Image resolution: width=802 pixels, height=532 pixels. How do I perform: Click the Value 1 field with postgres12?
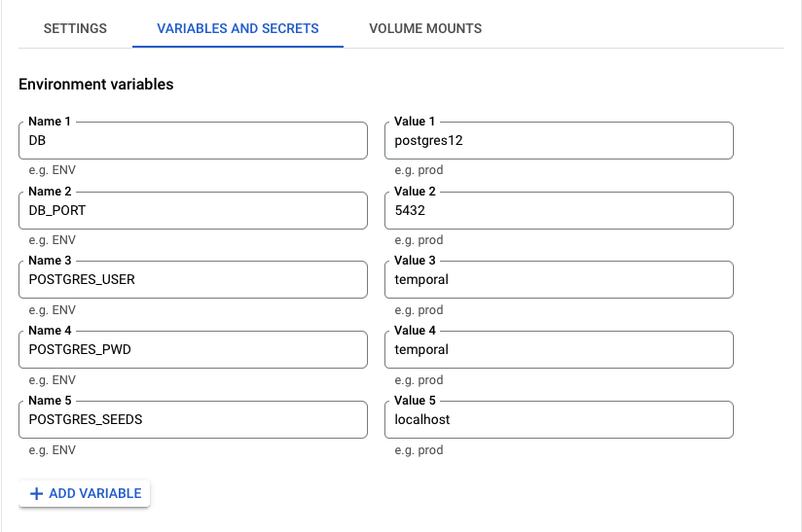point(559,141)
